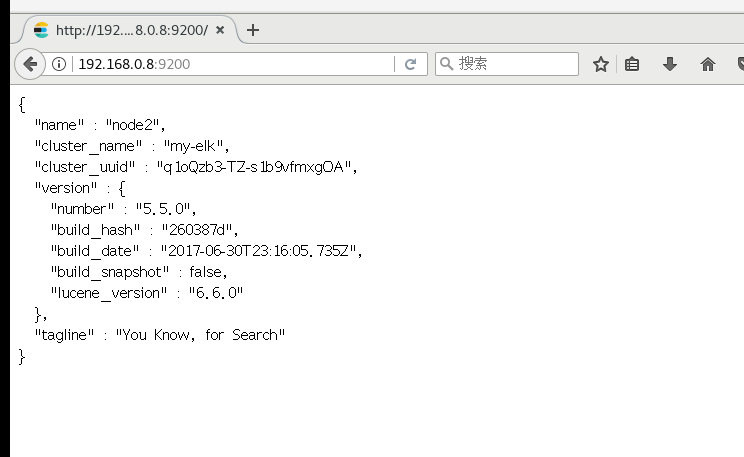Viewport: 744px width, 457px height.
Task: Select the http://192....8.0.8:9200/ tab
Action: [130, 30]
